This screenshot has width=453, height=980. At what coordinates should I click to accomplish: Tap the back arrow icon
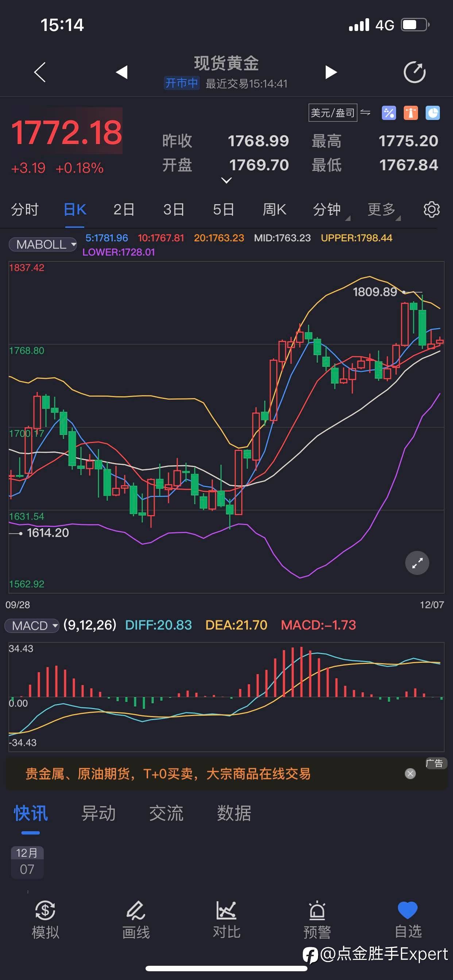(x=40, y=72)
